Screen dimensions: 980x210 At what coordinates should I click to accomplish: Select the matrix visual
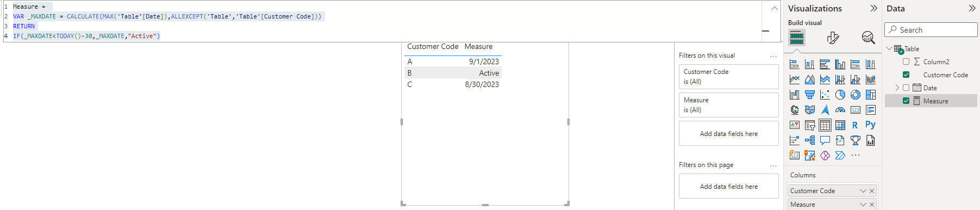pos(840,125)
